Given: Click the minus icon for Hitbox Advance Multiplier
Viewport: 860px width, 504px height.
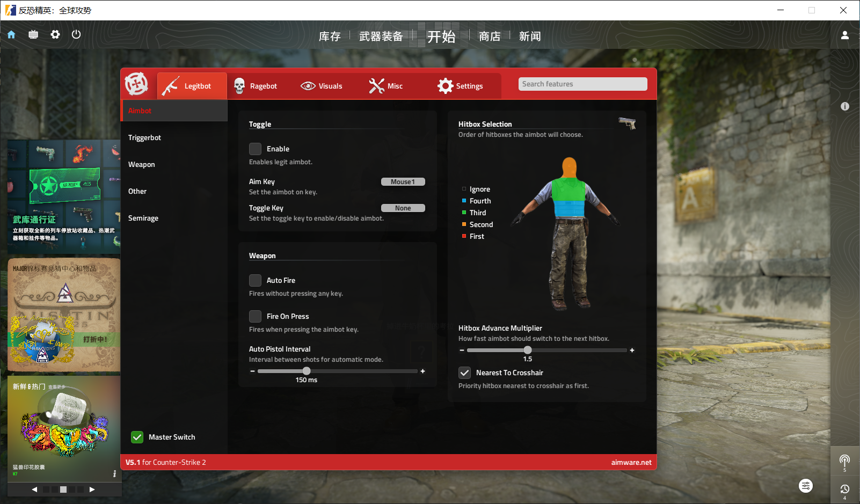Looking at the screenshot, I should click(x=462, y=350).
